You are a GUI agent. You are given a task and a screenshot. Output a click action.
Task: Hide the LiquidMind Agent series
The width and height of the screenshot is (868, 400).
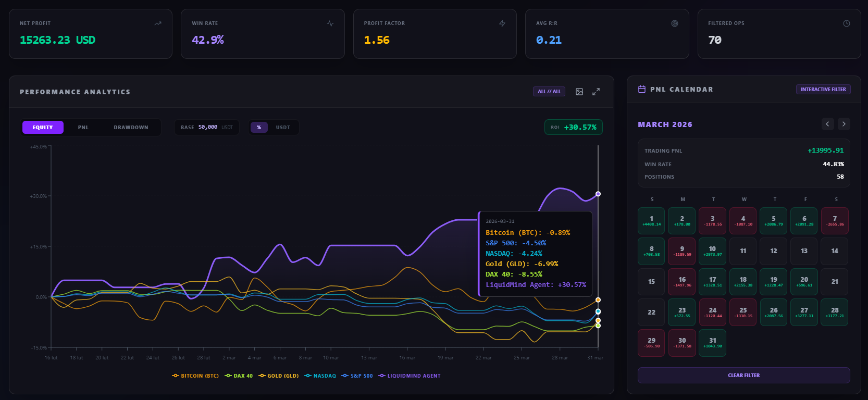[x=410, y=376]
